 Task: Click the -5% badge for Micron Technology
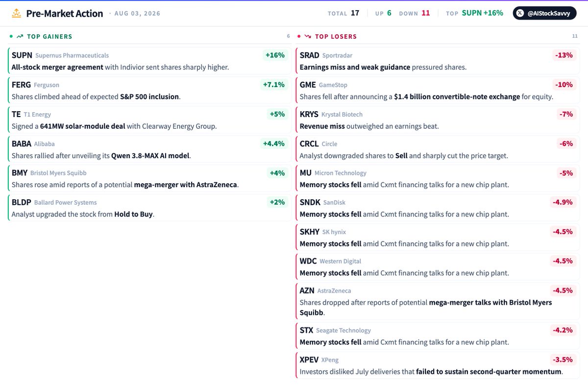[x=565, y=173]
